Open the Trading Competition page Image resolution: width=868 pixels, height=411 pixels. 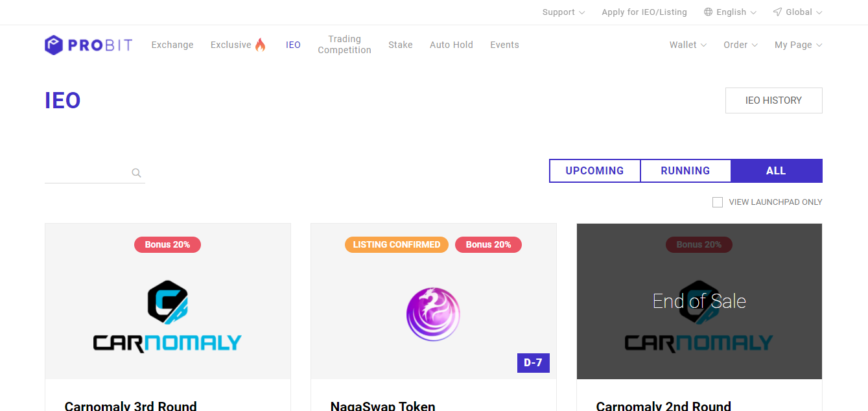point(344,45)
